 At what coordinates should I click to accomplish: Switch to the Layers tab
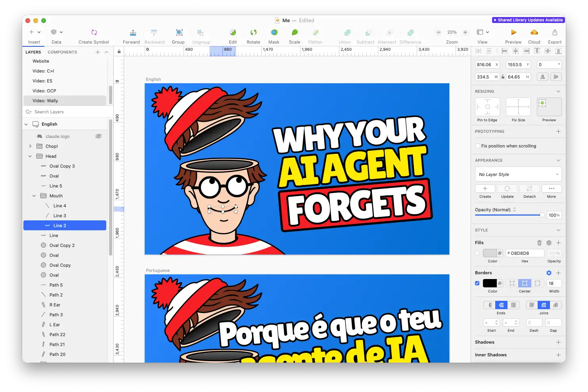(33, 52)
